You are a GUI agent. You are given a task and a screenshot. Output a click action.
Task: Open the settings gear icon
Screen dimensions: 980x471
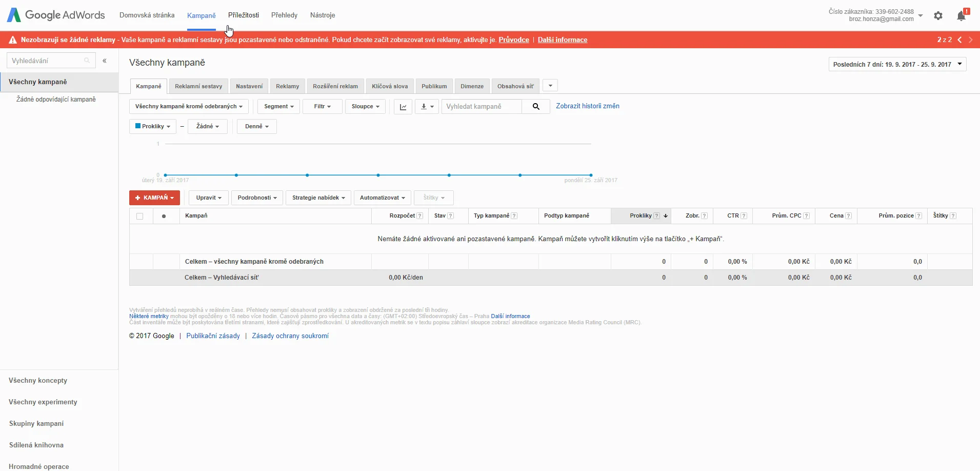pyautogui.click(x=938, y=16)
